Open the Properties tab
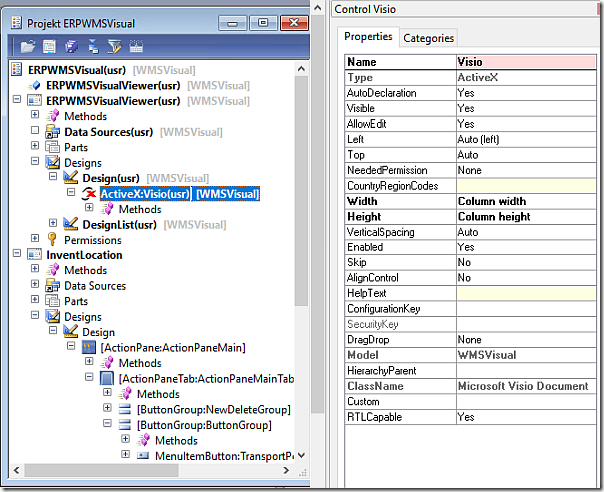 (367, 37)
